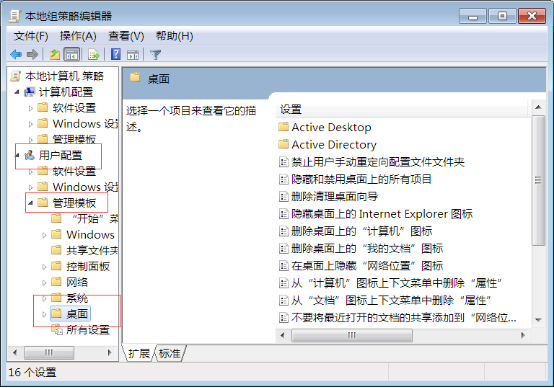Click the tree pane horizontal scrollbar thumb
The width and height of the screenshot is (554, 388).
pos(49,352)
